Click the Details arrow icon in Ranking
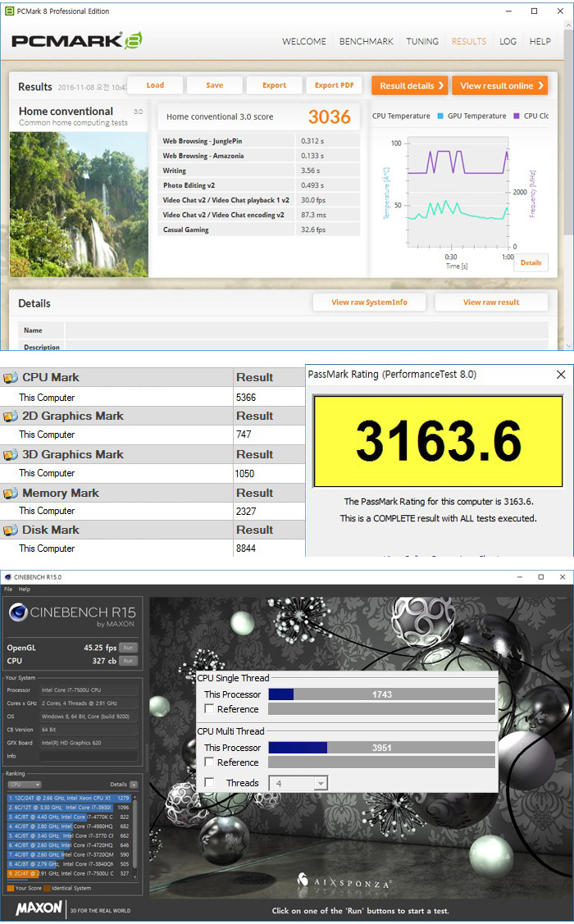 click(x=134, y=785)
